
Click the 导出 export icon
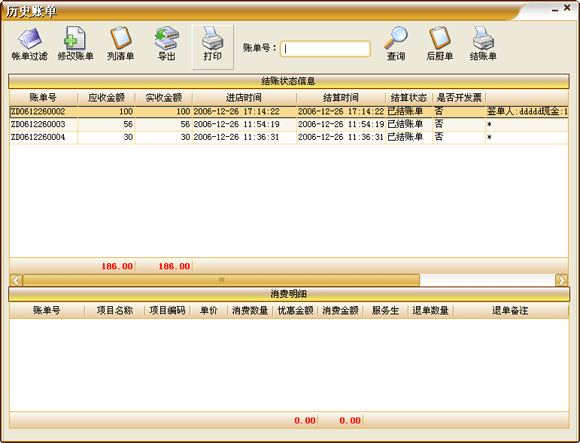click(x=166, y=44)
